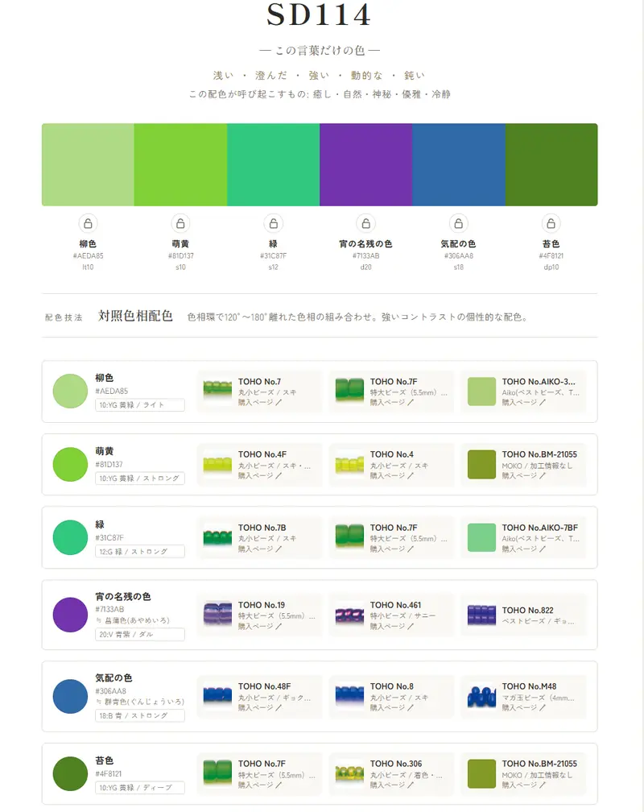Click the 10:YG 黄緑 / ストロング tag

click(140, 478)
